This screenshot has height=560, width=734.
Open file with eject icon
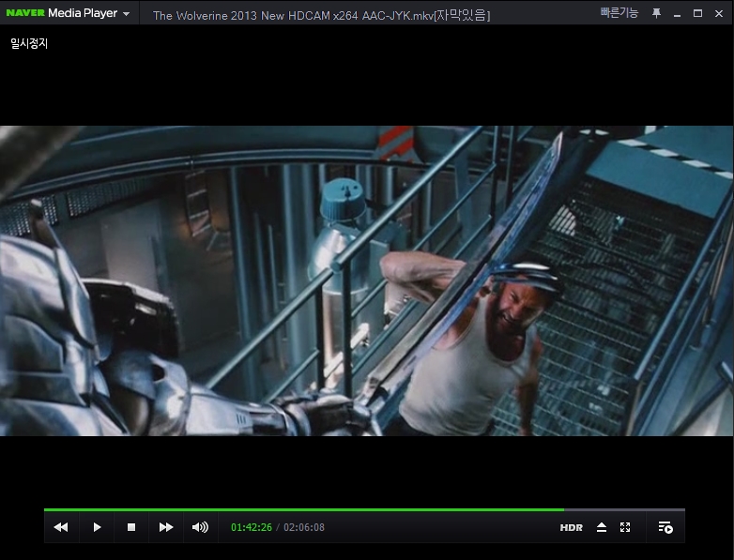[602, 527]
